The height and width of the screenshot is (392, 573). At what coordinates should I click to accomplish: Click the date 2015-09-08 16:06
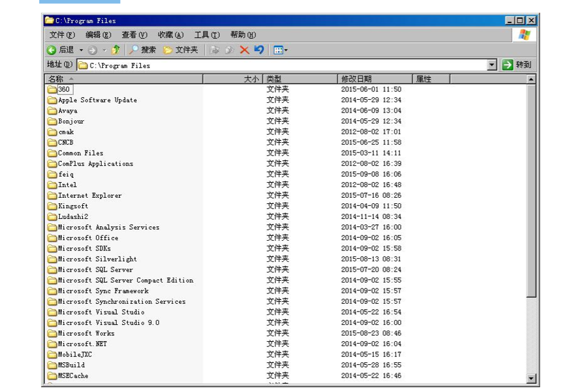point(371,174)
